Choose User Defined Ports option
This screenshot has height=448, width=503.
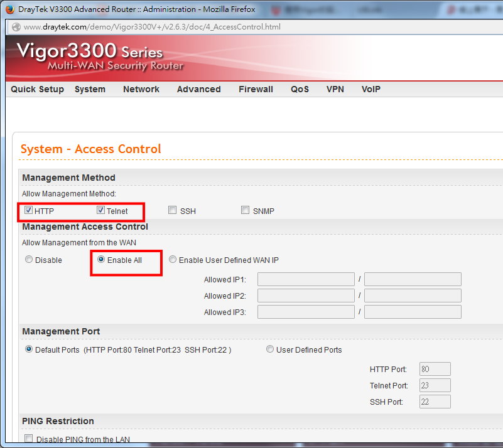coord(270,349)
